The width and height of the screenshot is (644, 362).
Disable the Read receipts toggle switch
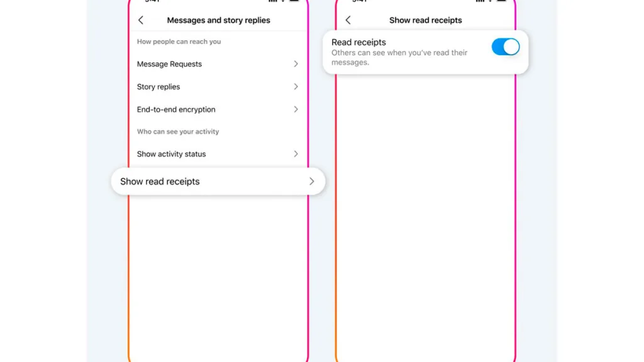coord(506,47)
